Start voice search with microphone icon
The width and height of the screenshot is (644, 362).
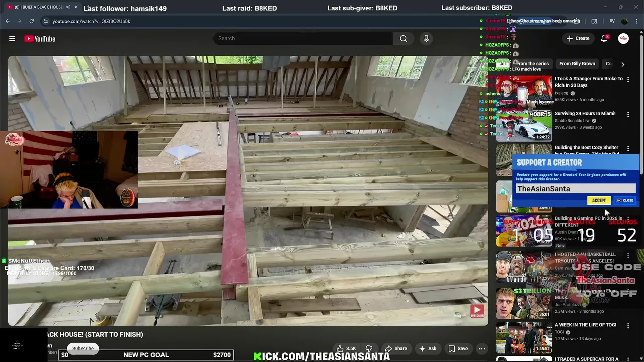pyautogui.click(x=426, y=39)
